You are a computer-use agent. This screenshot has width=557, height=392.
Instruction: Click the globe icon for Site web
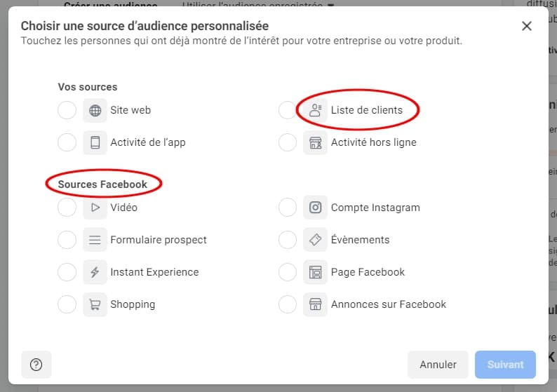[x=95, y=110]
